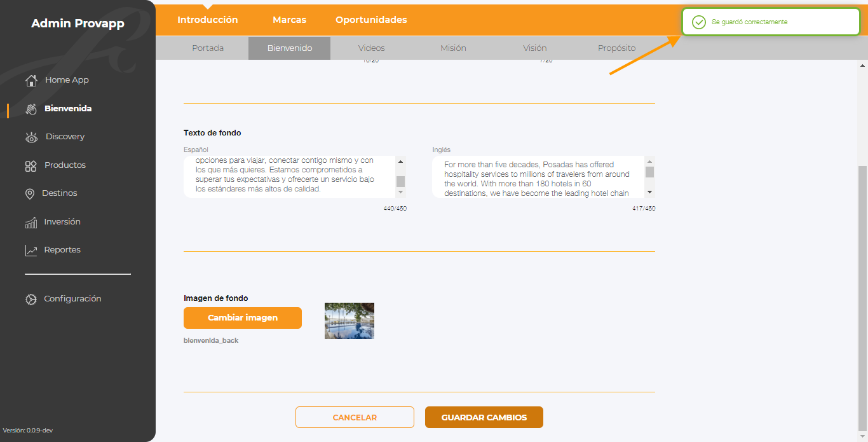Image resolution: width=868 pixels, height=442 pixels.
Task: Click the Inglés textarea scrollbar thumb
Action: (649, 172)
